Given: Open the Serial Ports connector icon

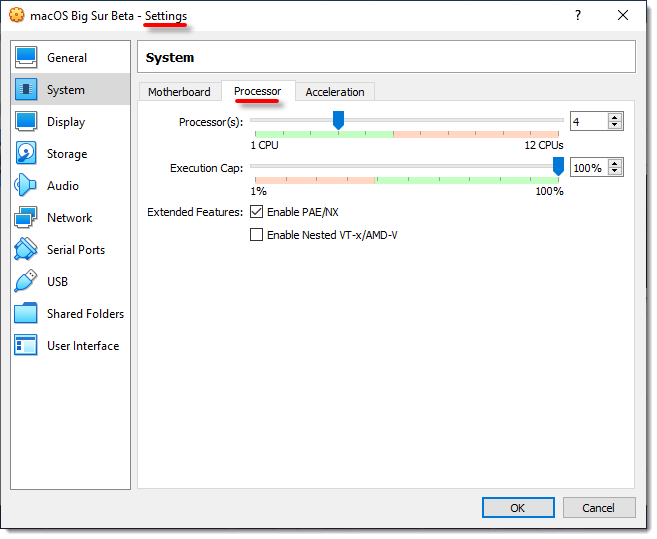Looking at the screenshot, I should [26, 249].
